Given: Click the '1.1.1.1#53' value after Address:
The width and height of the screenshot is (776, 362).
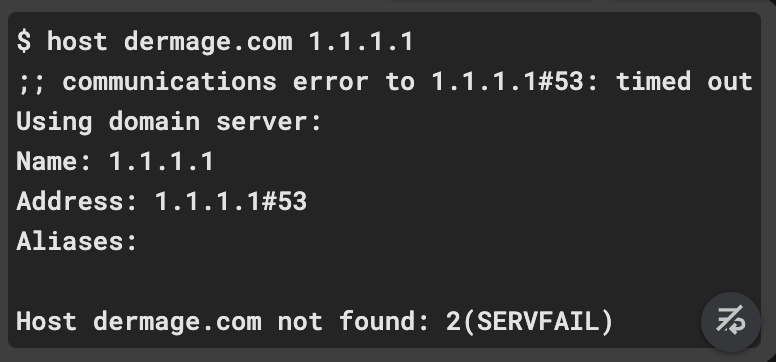Looking at the screenshot, I should point(231,202).
